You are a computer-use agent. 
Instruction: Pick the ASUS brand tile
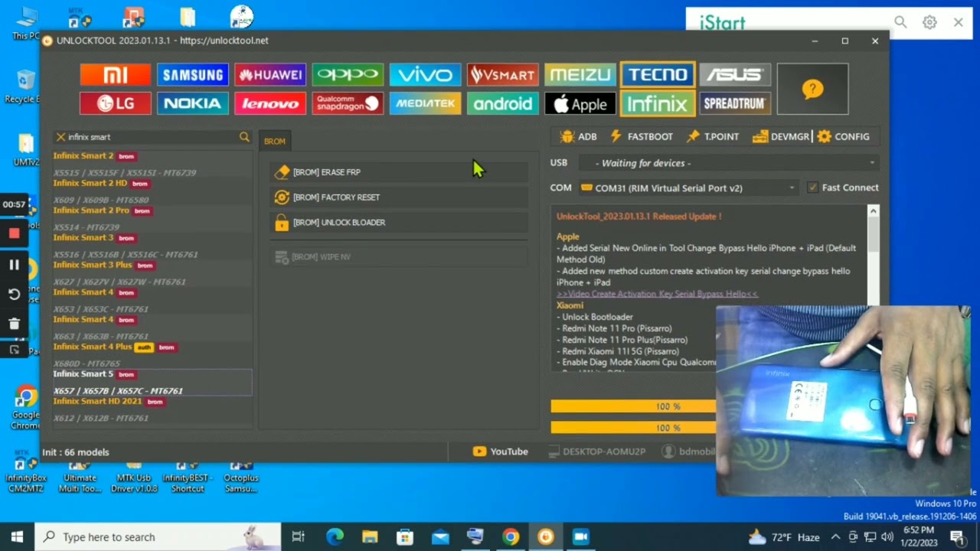click(735, 74)
